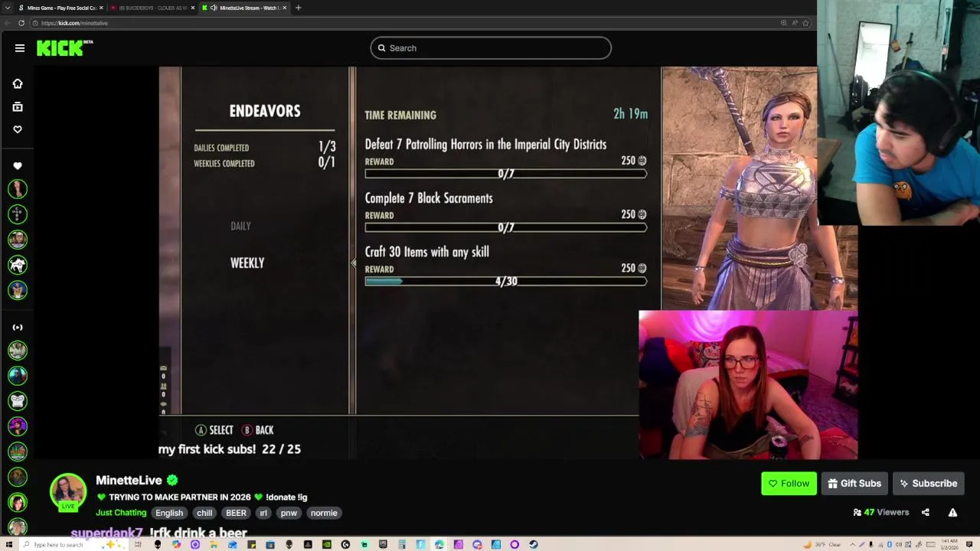Click Complete 7 Black Sacraments endeavor
Image resolution: width=980 pixels, height=551 pixels.
click(x=429, y=198)
